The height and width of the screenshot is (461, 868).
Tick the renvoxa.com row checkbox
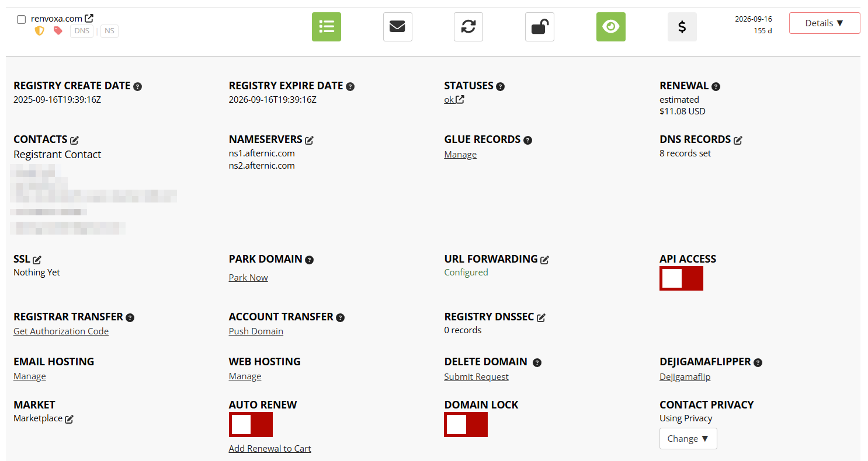[x=22, y=19]
